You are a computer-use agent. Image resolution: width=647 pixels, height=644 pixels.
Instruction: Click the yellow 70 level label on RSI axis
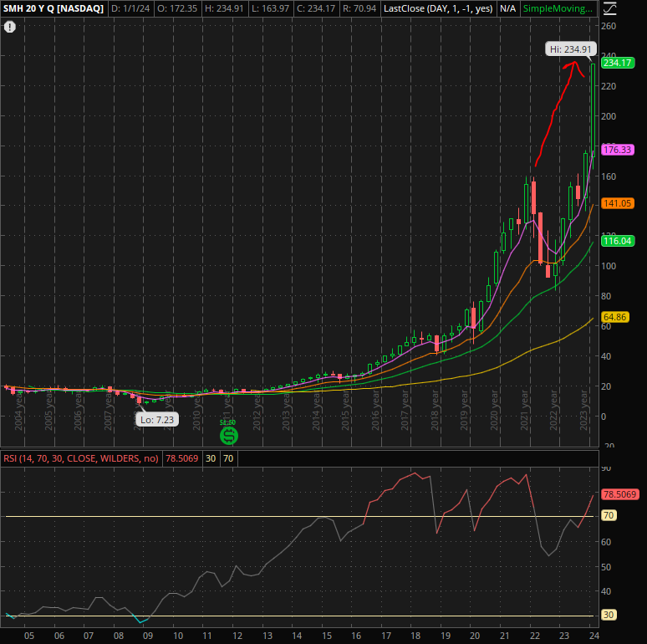[x=609, y=515]
